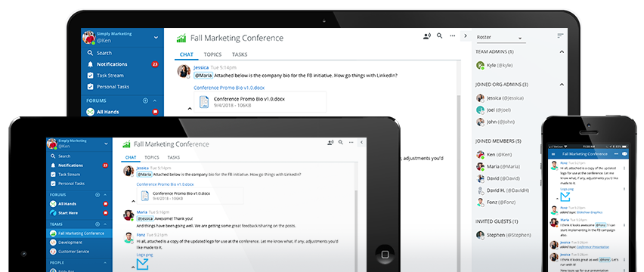
Task: Open Conference Presentation topic link on phone
Action: click(x=593, y=247)
